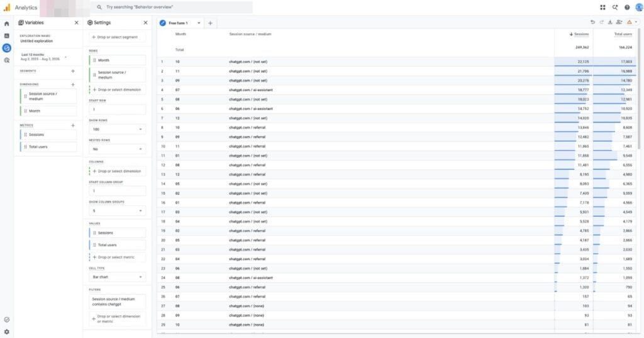Image resolution: width=644 pixels, height=338 pixels.
Task: Open the date range dropdown Last 12 months
Action: 44,57
